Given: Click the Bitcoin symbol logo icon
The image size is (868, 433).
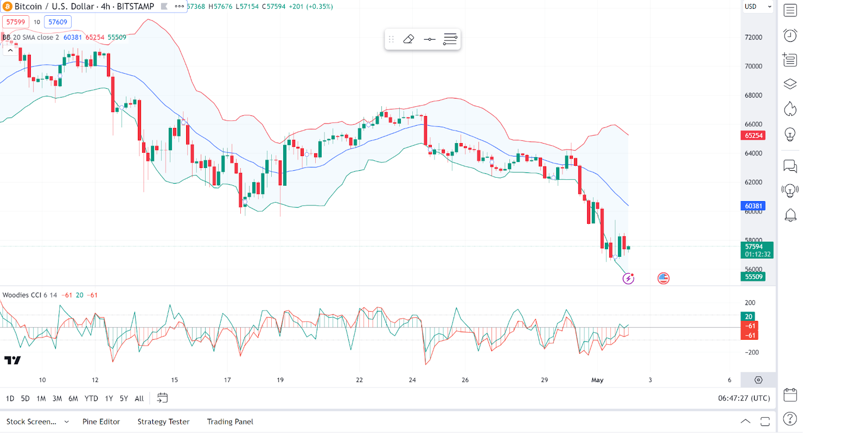Looking at the screenshot, I should click(8, 7).
